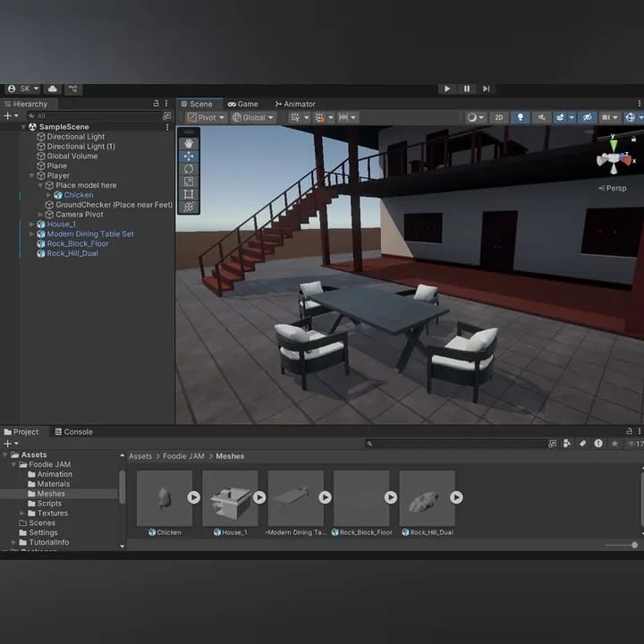Select the Rect transform tool
Image resolution: width=644 pixels, height=644 pixels.
coord(189,194)
